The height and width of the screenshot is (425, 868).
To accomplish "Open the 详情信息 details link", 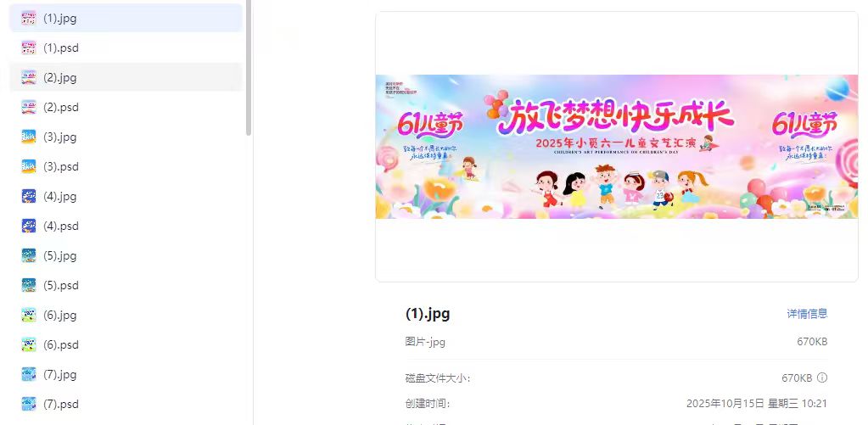I will pos(807,314).
